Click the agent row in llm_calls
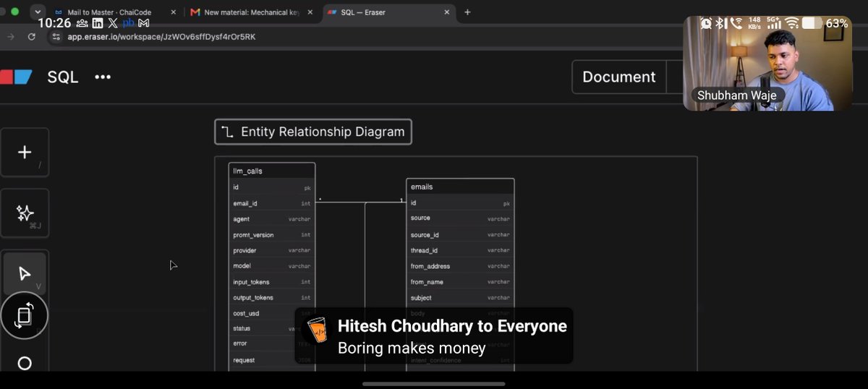This screenshot has height=389, width=868. pos(272,219)
